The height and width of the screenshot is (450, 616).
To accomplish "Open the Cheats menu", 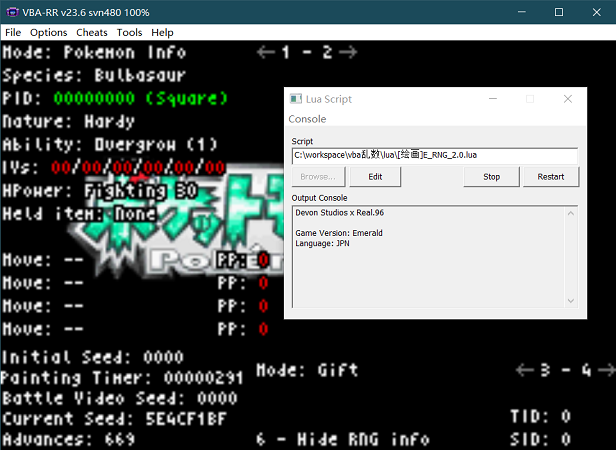I will (92, 33).
